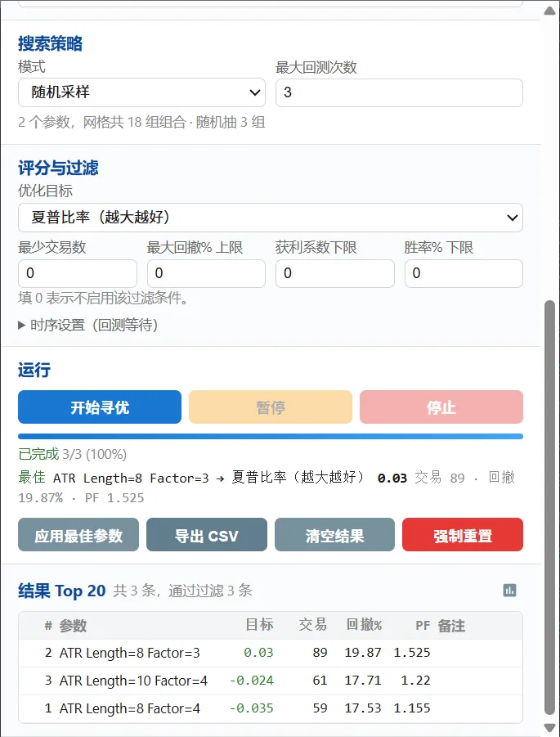Click the 已完成 3/3 (100%) status text

[72, 455]
